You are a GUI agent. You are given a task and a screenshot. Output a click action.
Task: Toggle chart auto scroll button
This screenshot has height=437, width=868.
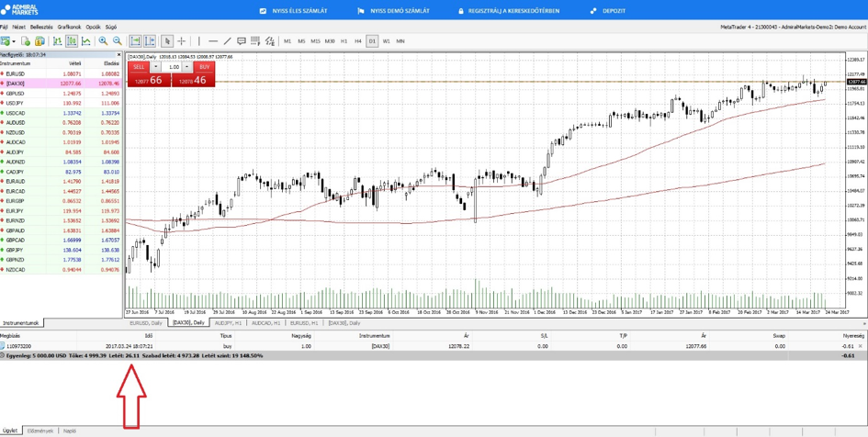[135, 41]
